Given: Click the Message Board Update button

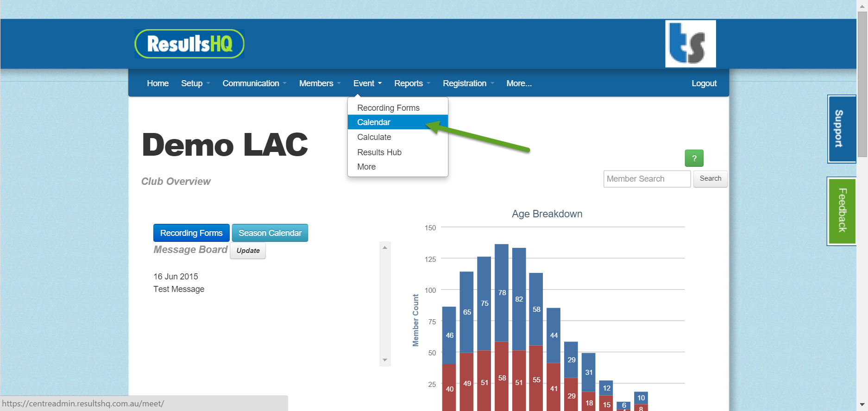Looking at the screenshot, I should pos(248,251).
